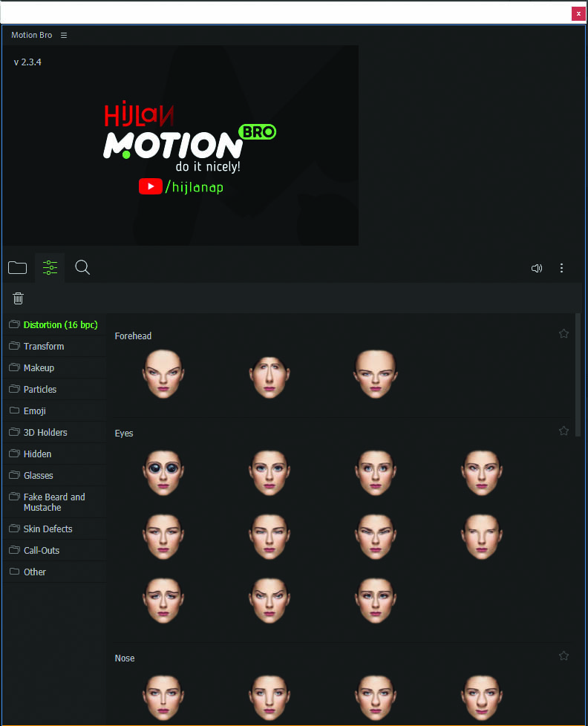This screenshot has height=726, width=588.
Task: Favorite the Eyes section with star
Action: click(x=563, y=431)
